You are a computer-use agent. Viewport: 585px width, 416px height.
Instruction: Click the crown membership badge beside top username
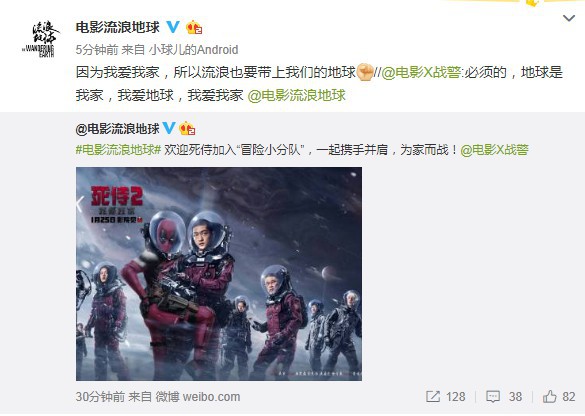[x=194, y=27]
